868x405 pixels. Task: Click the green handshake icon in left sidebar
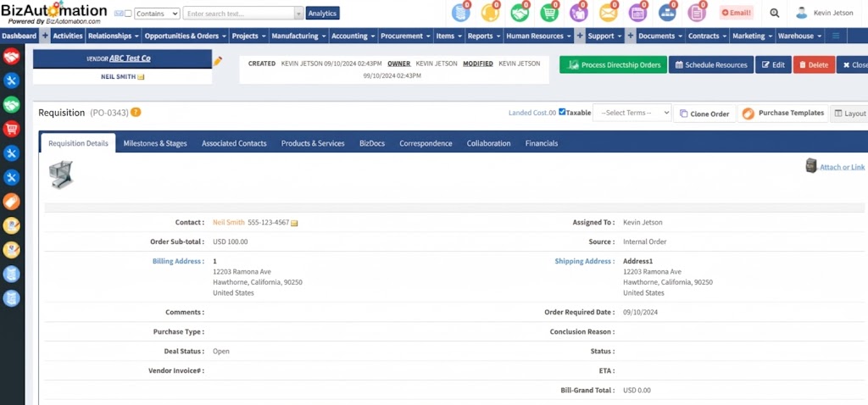coord(12,104)
